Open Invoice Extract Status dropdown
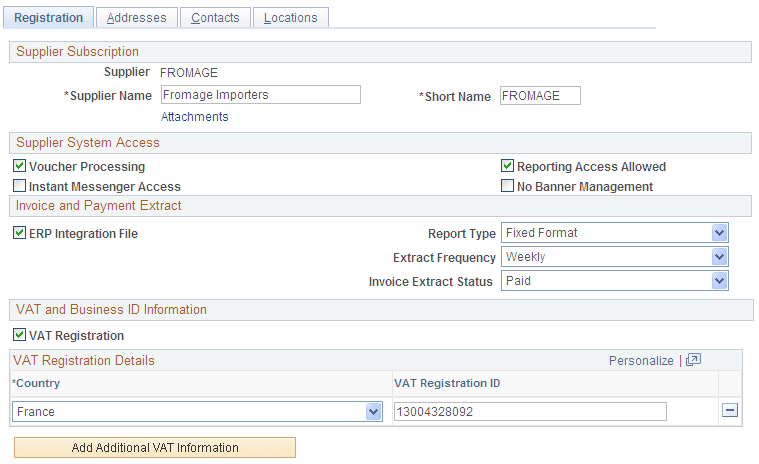The height and width of the screenshot is (464, 759). point(615,281)
